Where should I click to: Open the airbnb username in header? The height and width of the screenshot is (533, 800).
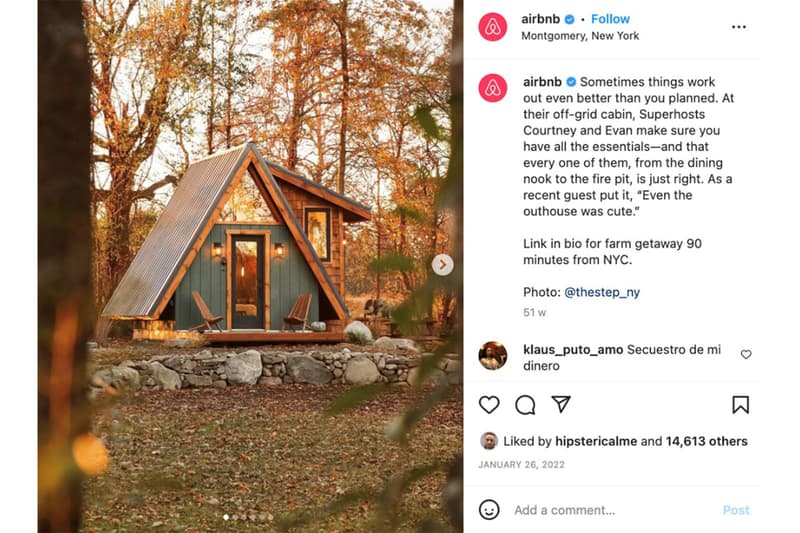[540, 19]
